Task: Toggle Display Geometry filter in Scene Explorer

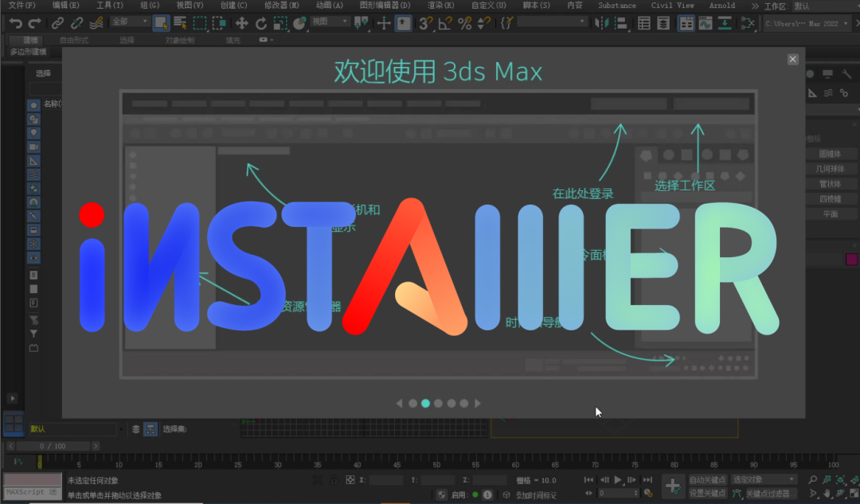Action: click(33, 105)
